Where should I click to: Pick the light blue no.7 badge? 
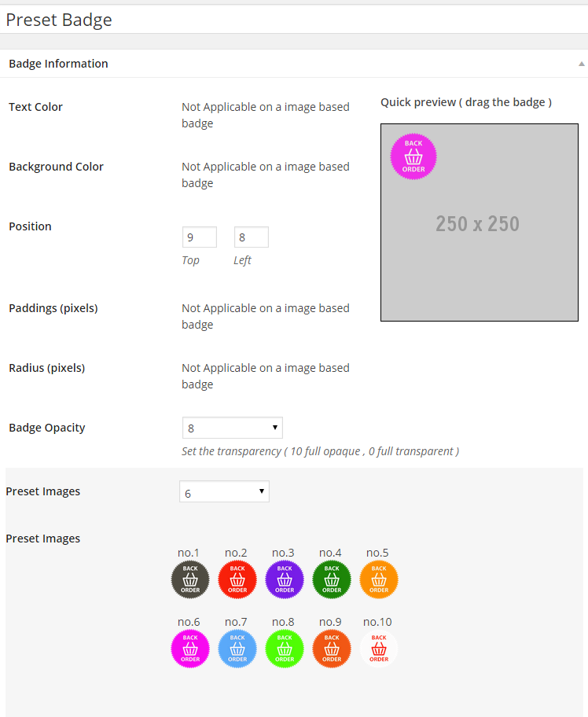click(237, 649)
